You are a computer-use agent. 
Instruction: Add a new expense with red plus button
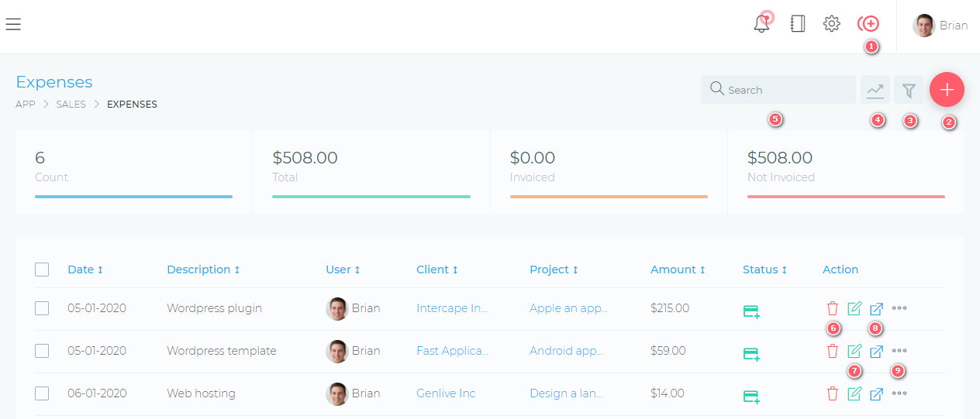947,90
